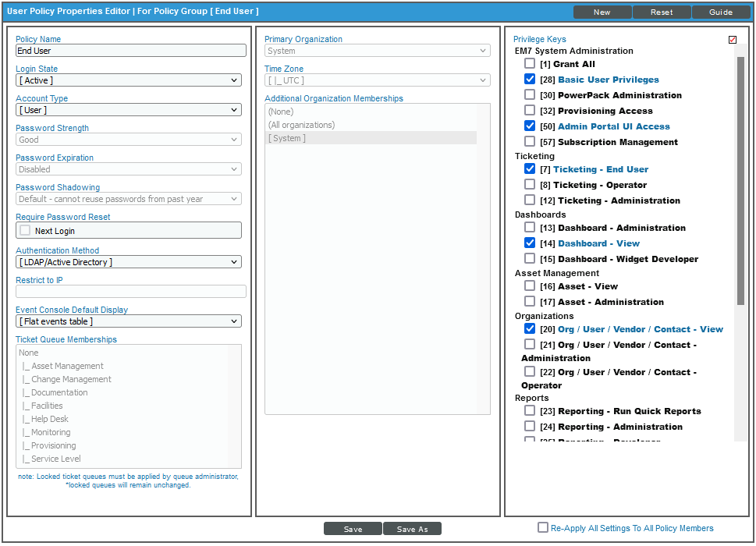Enable the Grant All privilege key
The height and width of the screenshot is (546, 756).
pos(530,64)
